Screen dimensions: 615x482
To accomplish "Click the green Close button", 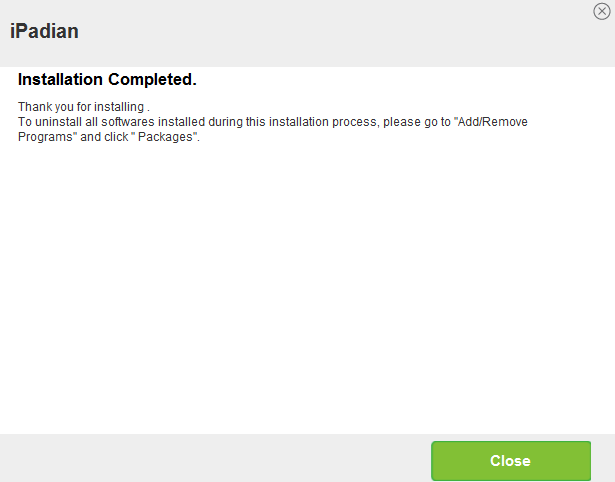I will pyautogui.click(x=510, y=461).
